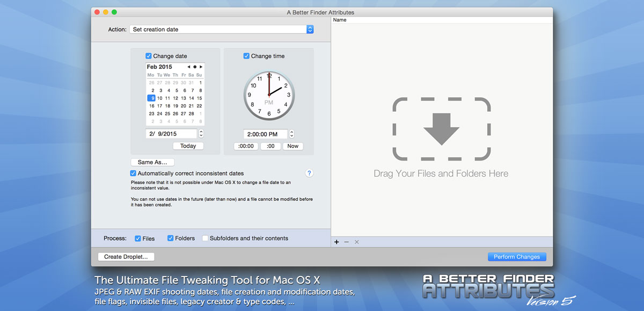Click the Name column header
The image size is (644, 311).
(442, 20)
